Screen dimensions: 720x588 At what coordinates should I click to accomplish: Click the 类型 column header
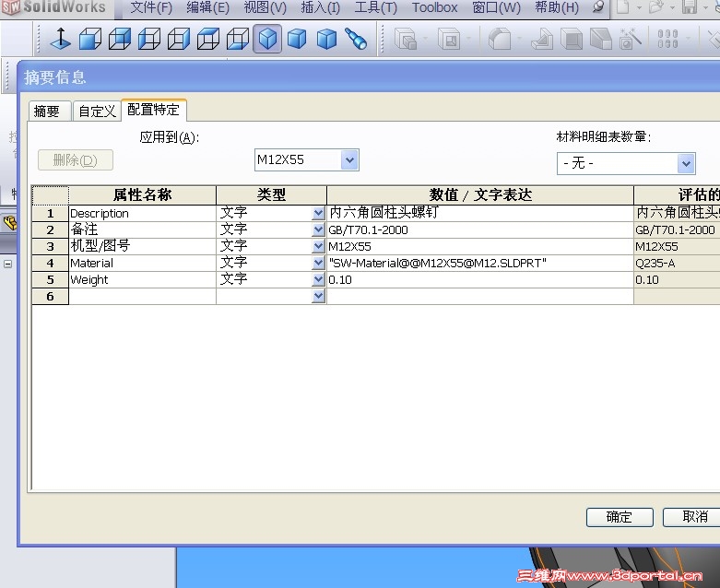pyautogui.click(x=271, y=195)
